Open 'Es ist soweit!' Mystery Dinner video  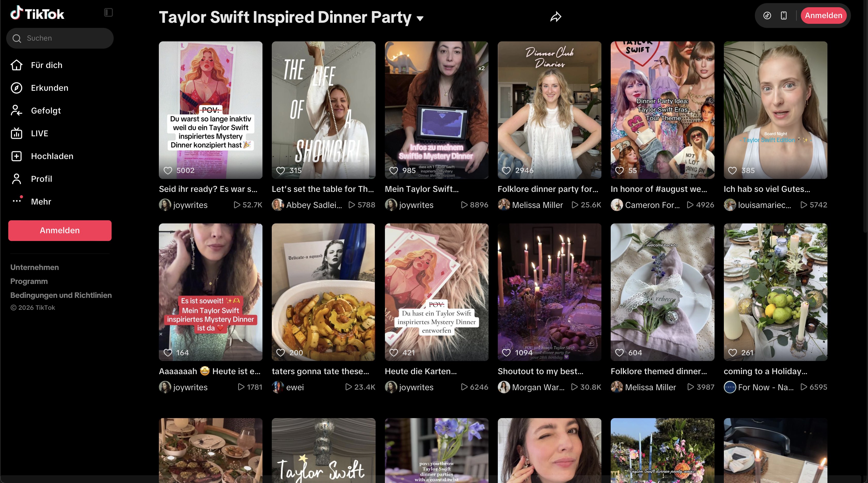[211, 292]
